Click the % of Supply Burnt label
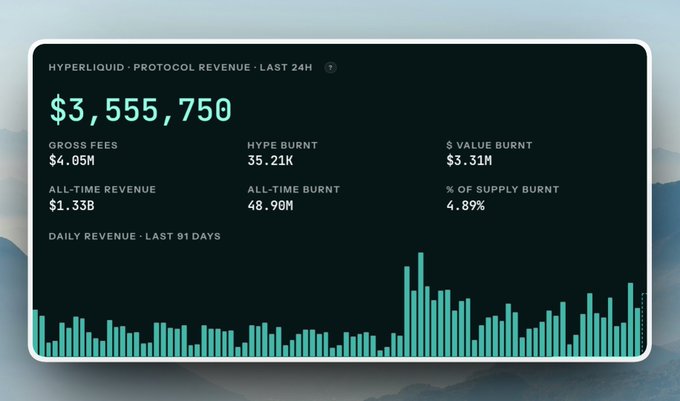 (503, 189)
